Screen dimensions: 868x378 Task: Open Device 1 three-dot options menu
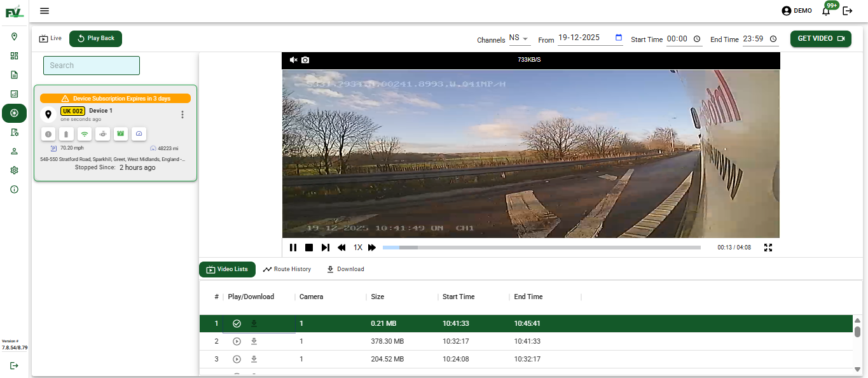click(x=183, y=115)
